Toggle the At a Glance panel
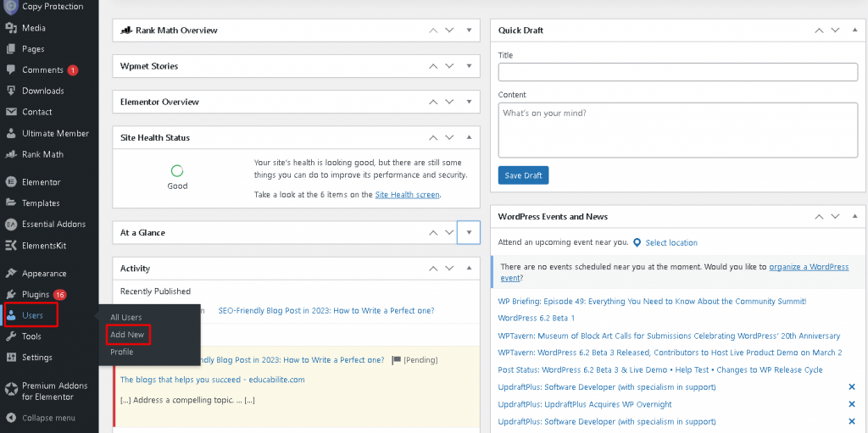This screenshot has width=868, height=433. tap(469, 232)
